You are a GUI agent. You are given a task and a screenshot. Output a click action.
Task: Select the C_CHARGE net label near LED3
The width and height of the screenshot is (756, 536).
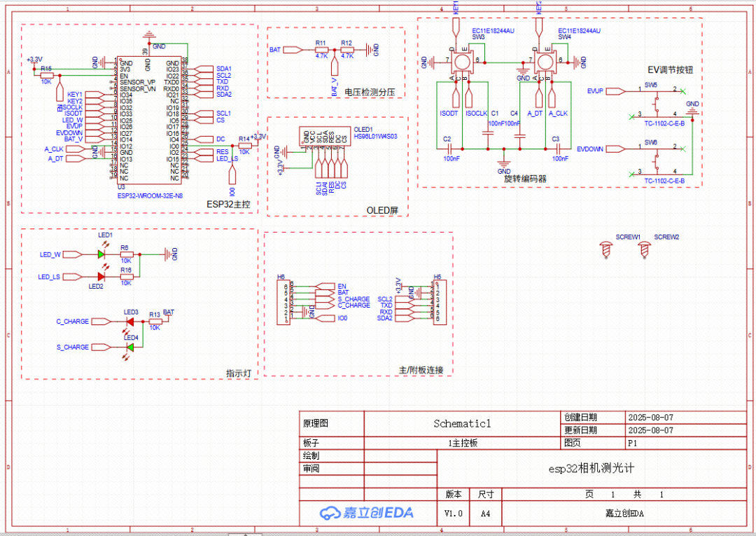73,322
